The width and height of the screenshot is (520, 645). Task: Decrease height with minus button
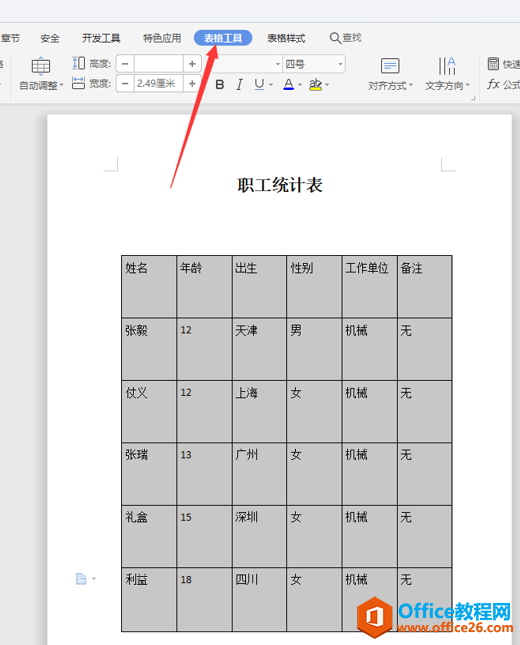point(125,64)
